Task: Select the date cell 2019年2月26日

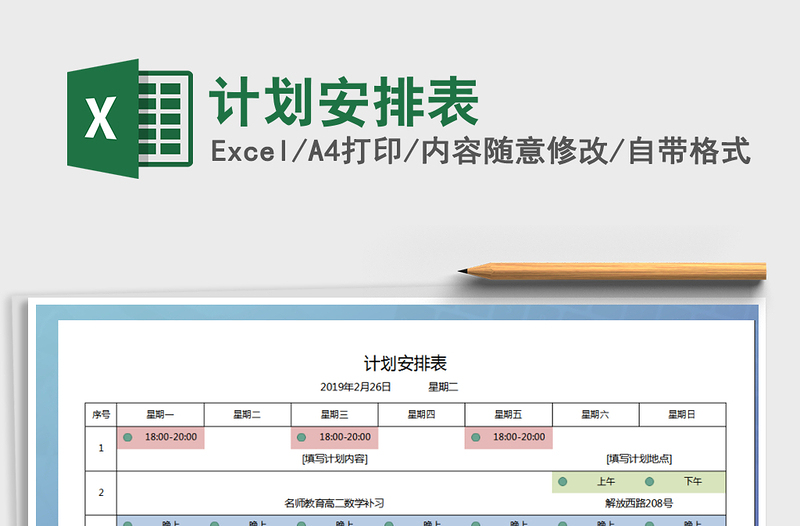Action: click(x=356, y=387)
